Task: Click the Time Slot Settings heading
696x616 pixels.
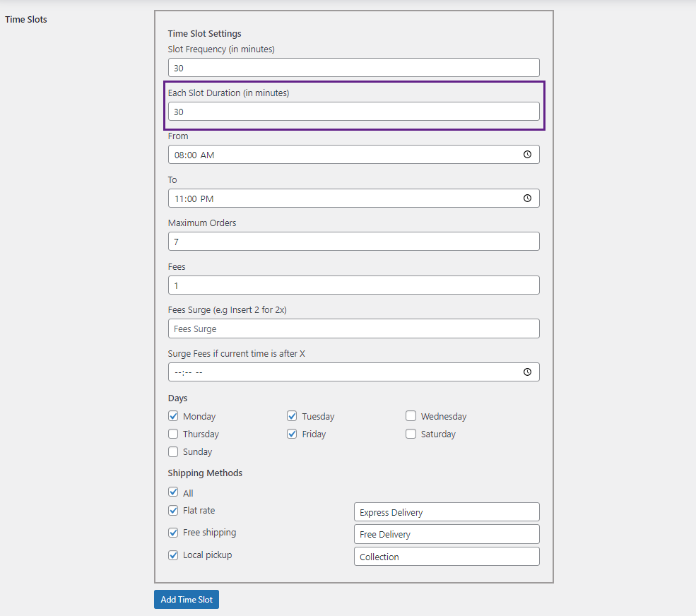Action: pyautogui.click(x=205, y=34)
